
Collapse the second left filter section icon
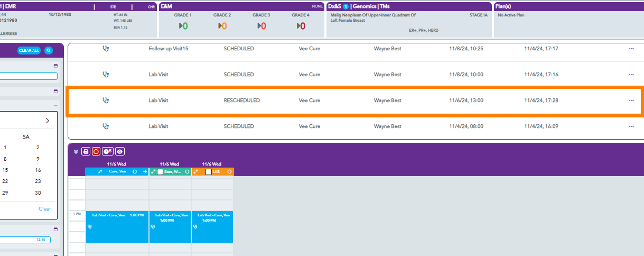(x=55, y=91)
